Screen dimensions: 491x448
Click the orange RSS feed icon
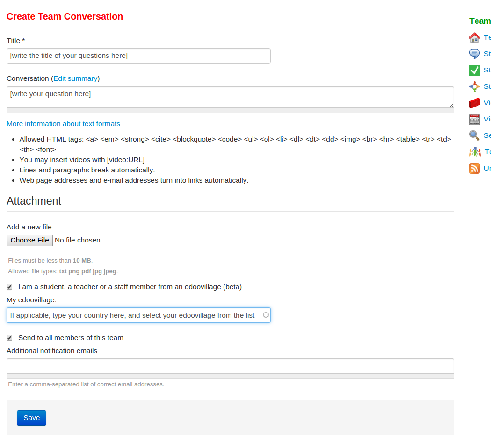(475, 168)
